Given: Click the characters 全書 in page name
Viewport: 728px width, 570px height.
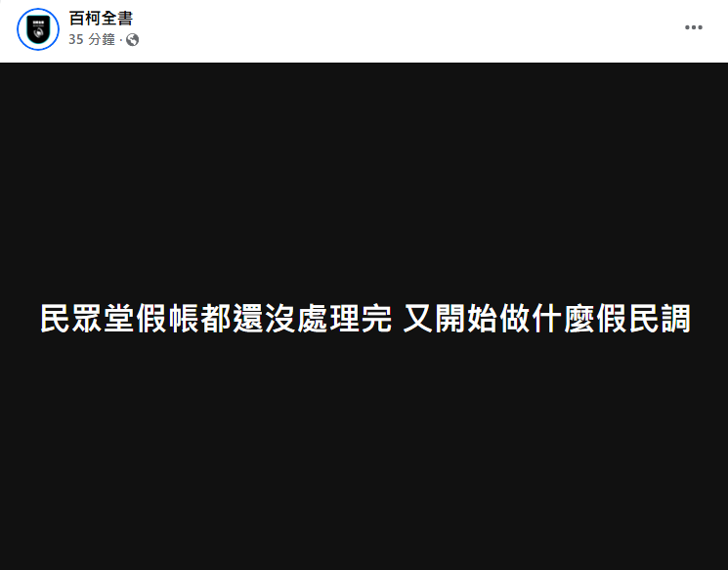Looking at the screenshot, I should (x=117, y=19).
